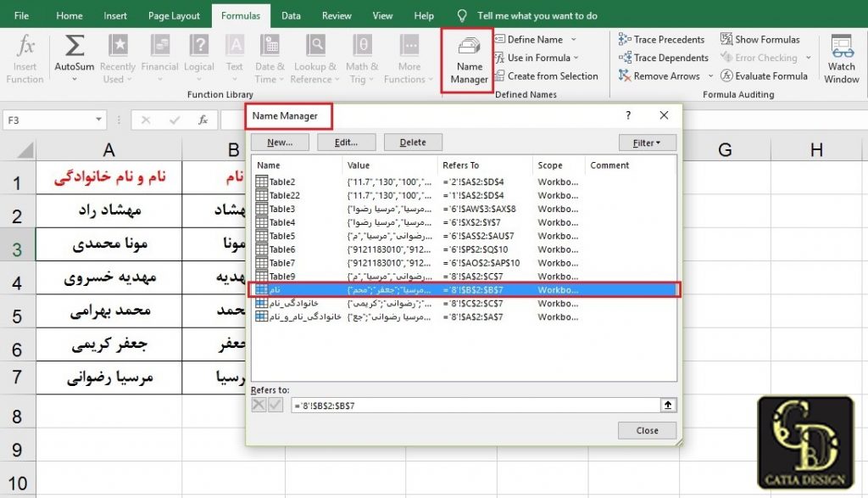868x498 pixels.
Task: Sort by the Name column header
Action: click(x=298, y=165)
